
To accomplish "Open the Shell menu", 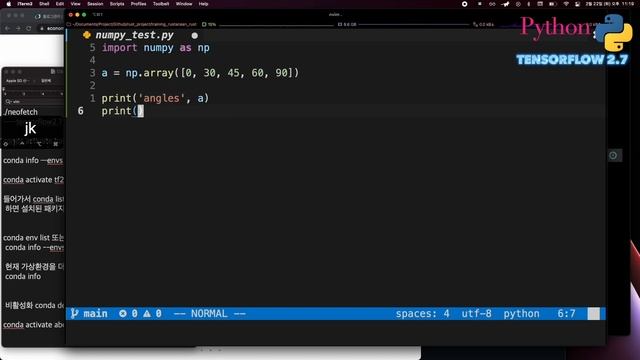I will click(44, 4).
